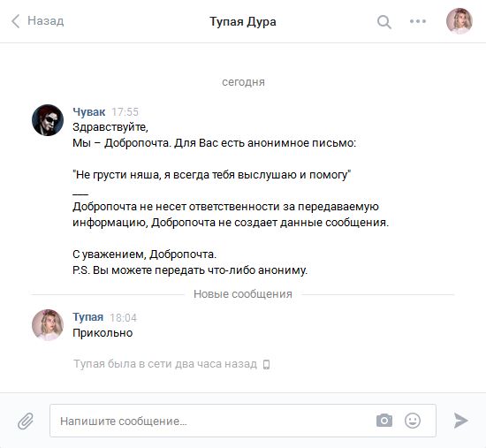Select the Прикольно message
Viewport: 486px width, 448px height.
click(103, 333)
